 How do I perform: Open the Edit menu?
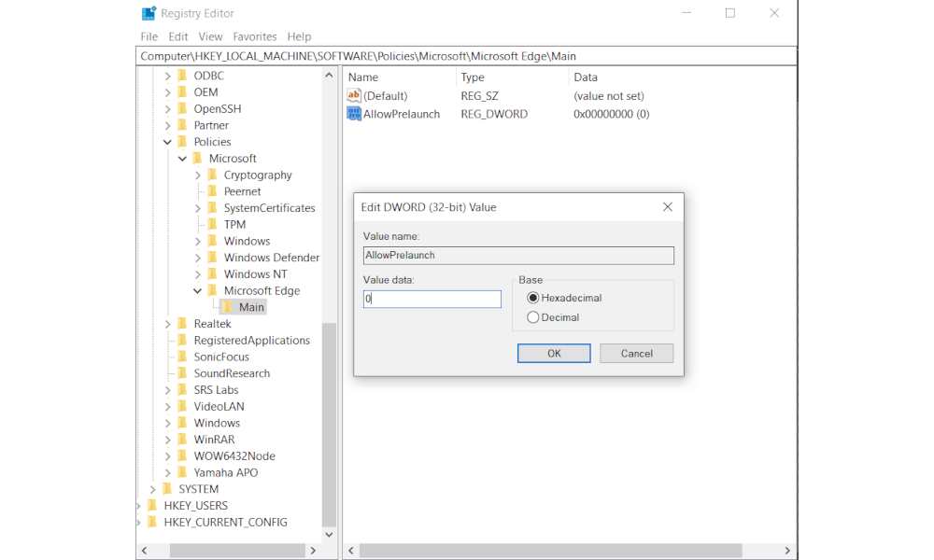click(178, 36)
